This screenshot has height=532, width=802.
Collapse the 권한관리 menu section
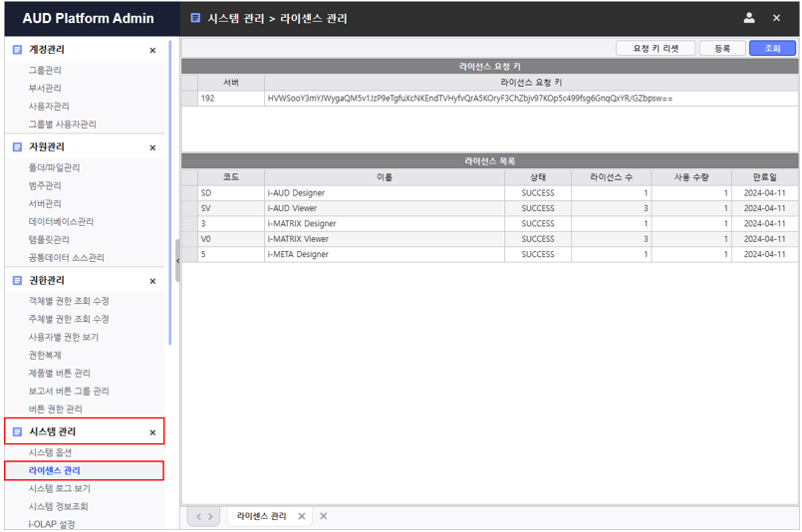point(152,281)
